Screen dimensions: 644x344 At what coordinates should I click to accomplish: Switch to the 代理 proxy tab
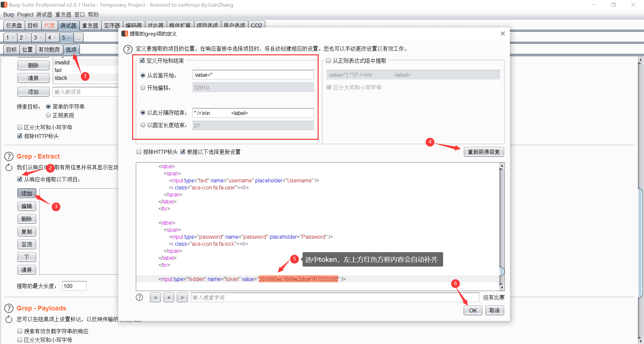49,25
